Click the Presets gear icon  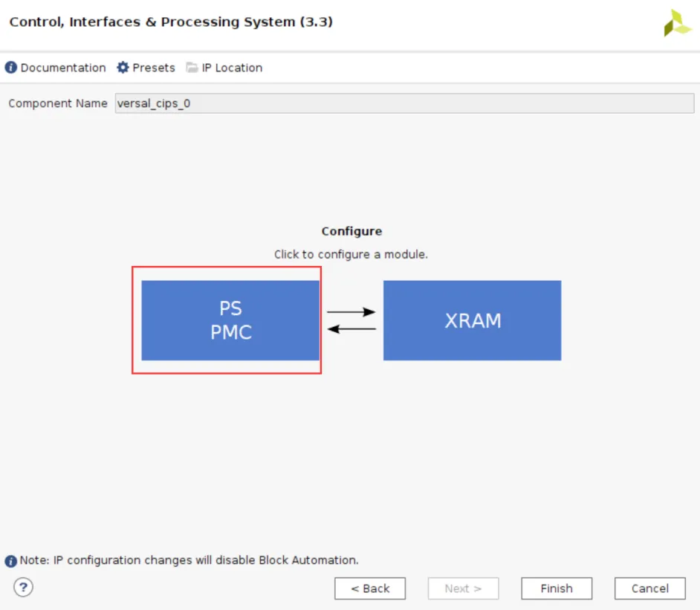123,68
